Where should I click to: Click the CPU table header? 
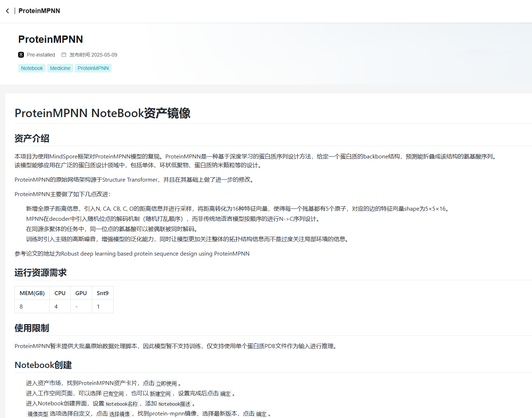(60, 293)
